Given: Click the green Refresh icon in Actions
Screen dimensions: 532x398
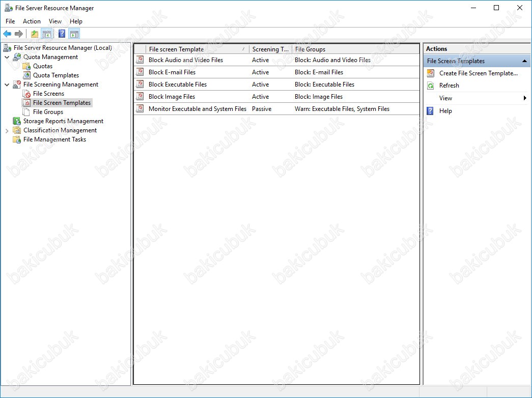Looking at the screenshot, I should (x=431, y=86).
